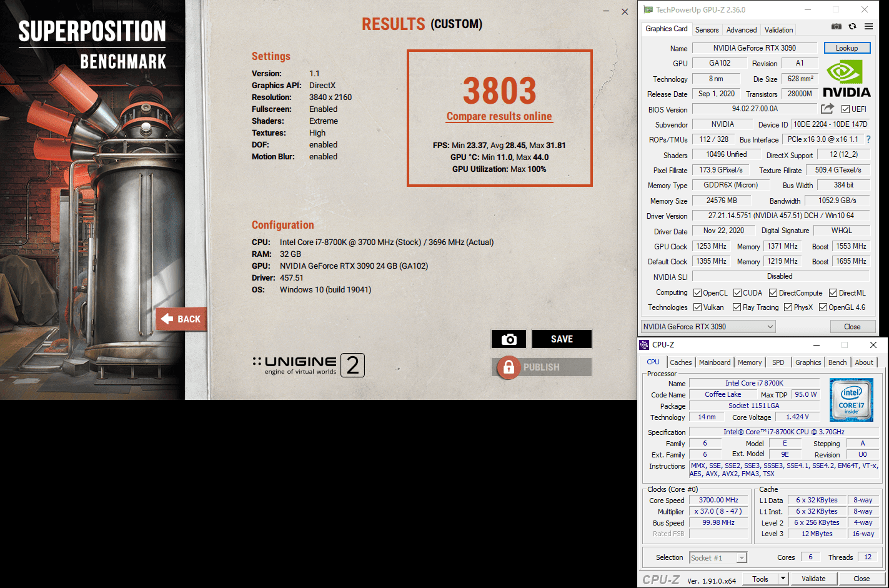Viewport: 889px width, 588px height.
Task: Toggle OpenCL checkbox
Action: [697, 293]
